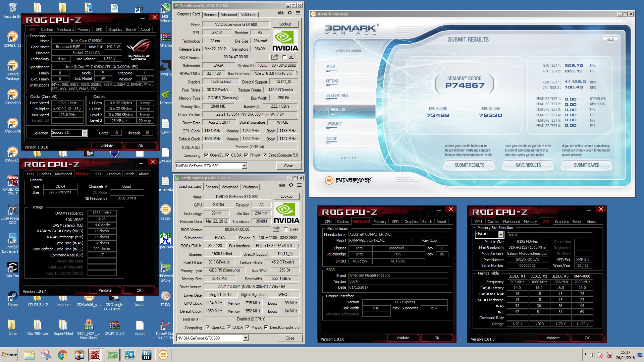
Task: Switch to Advanced tab in bottom GPU-Z window
Action: [230, 187]
